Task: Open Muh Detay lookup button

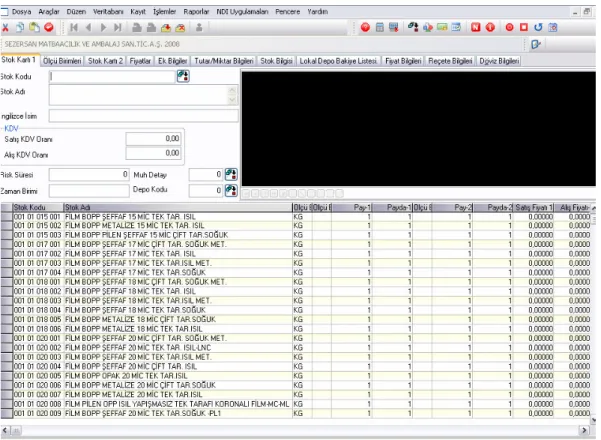Action: (x=231, y=174)
